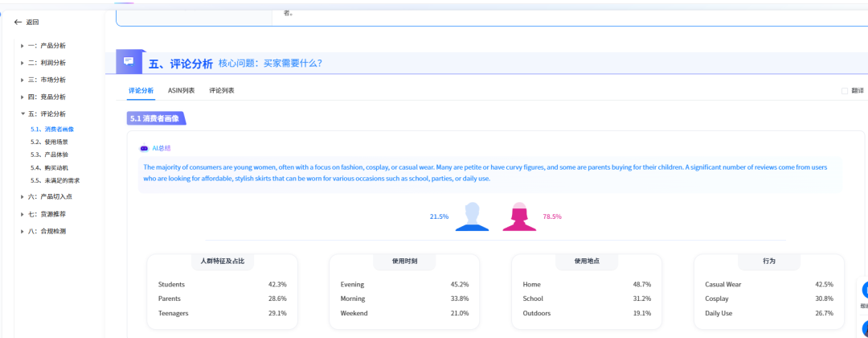
Task: Click the Home row
Action: point(587,284)
